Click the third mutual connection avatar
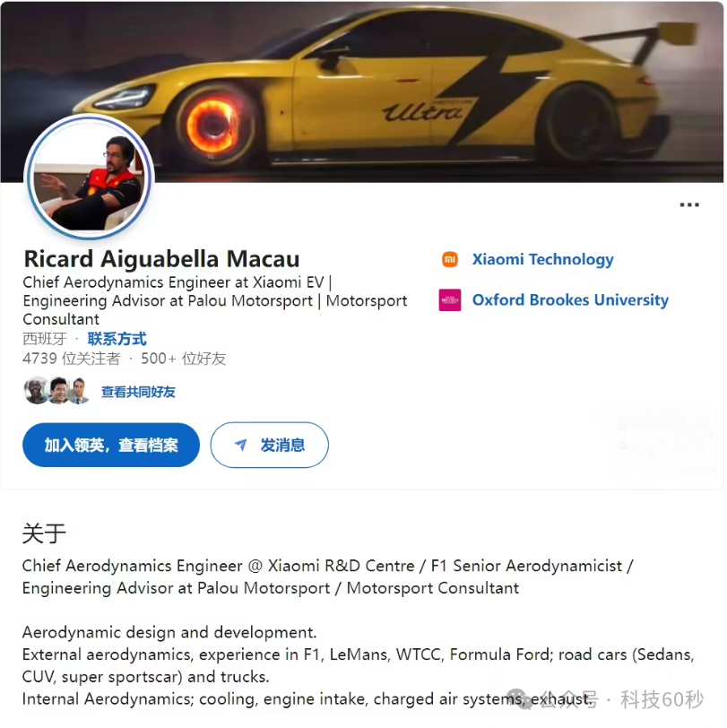This screenshot has width=727, height=728. [x=80, y=391]
